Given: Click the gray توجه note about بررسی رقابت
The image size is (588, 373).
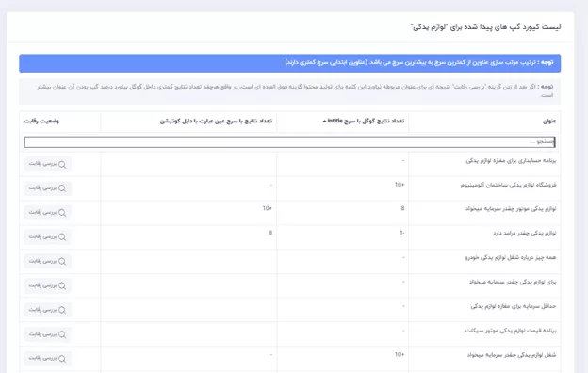Looking at the screenshot, I should pos(290,92).
